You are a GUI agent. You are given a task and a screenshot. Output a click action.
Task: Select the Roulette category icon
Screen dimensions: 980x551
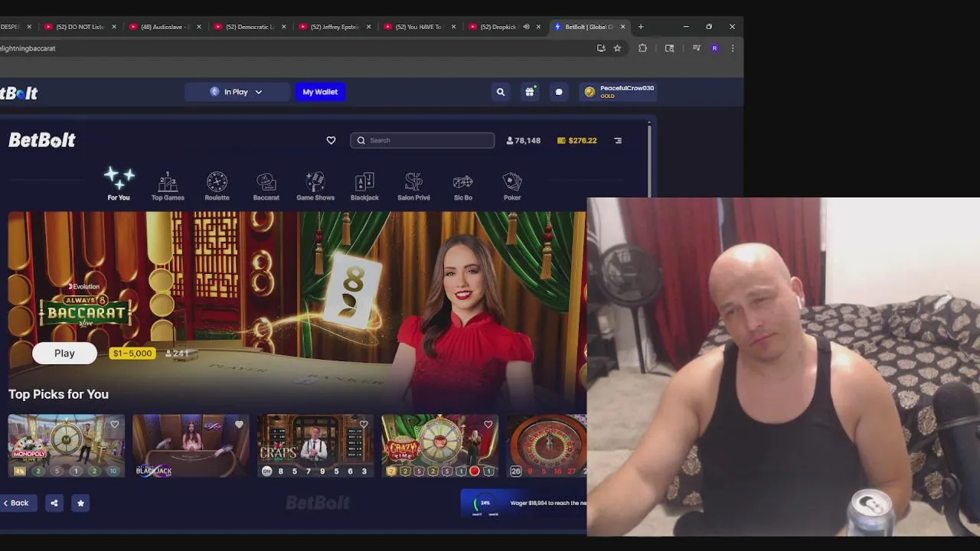point(217,186)
